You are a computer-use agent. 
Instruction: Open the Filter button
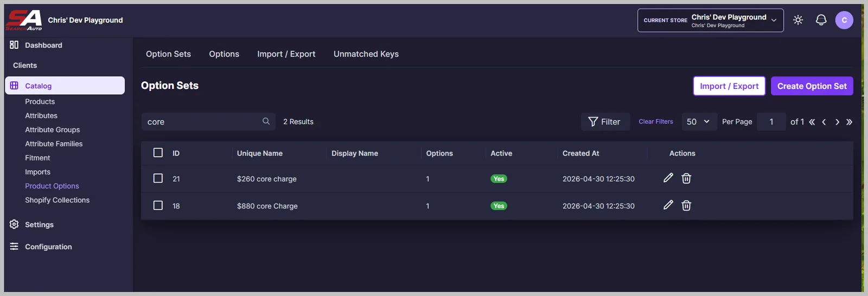click(605, 121)
